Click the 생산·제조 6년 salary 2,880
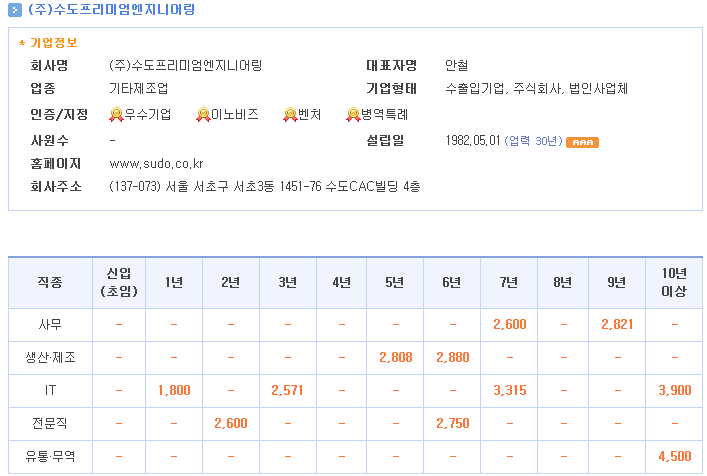This screenshot has height=476, width=707. 453,357
